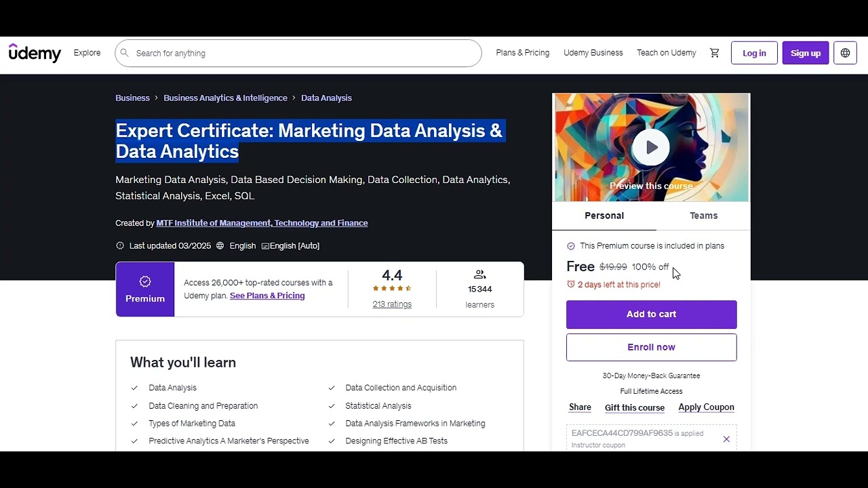Open Udemy Business link

(593, 53)
